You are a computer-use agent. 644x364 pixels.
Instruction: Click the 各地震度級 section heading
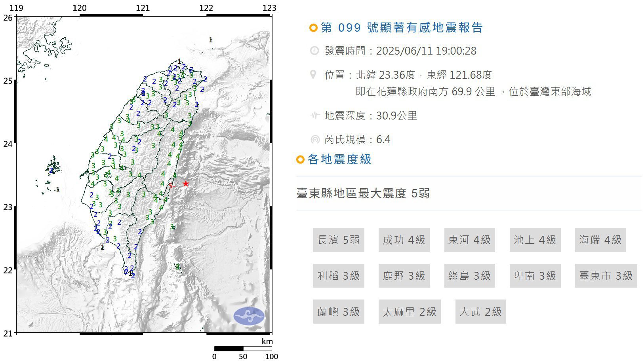pos(339,159)
